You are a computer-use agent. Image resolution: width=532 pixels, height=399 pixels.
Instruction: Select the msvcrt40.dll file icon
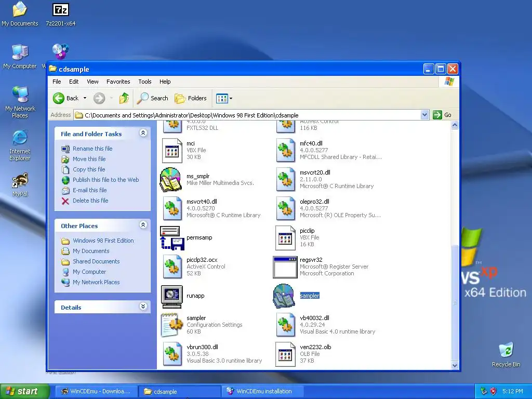(x=171, y=209)
